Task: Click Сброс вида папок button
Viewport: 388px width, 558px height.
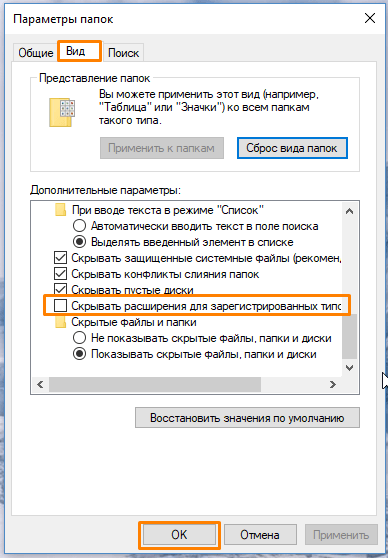Action: (292, 148)
